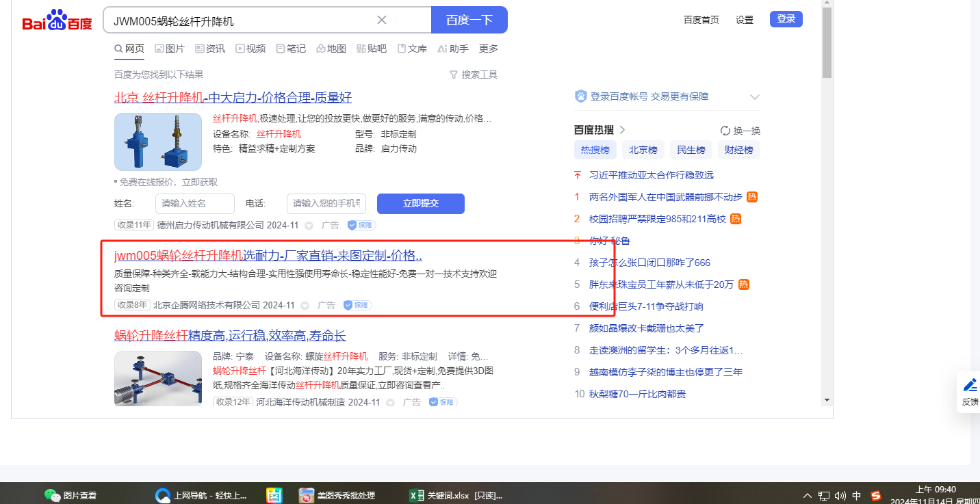The width and height of the screenshot is (980, 504).
Task: Click the 立即提交 button
Action: click(x=421, y=203)
